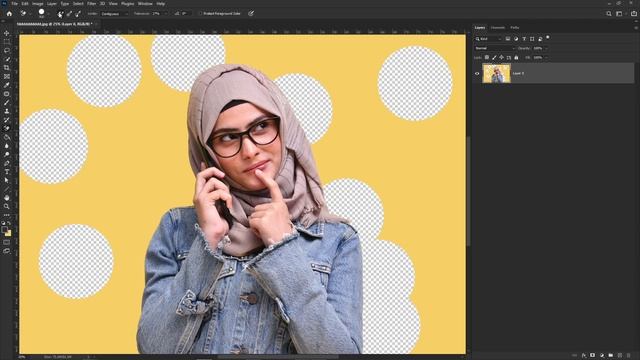Turn layer filtering on or off

pyautogui.click(x=548, y=38)
